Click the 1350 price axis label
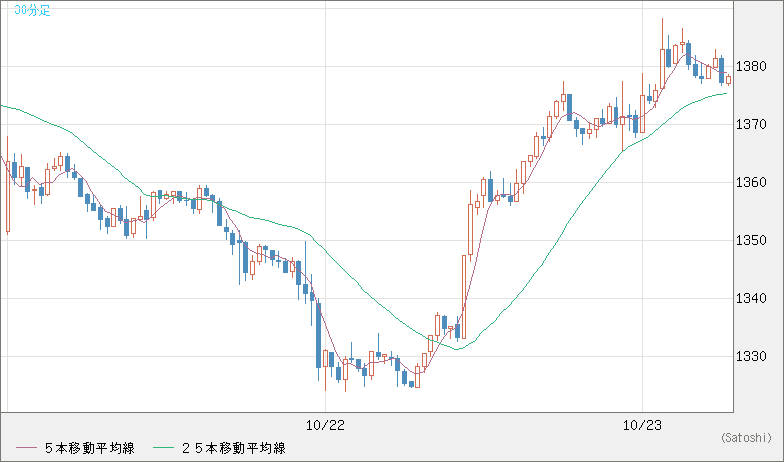The height and width of the screenshot is (462, 784). (751, 240)
